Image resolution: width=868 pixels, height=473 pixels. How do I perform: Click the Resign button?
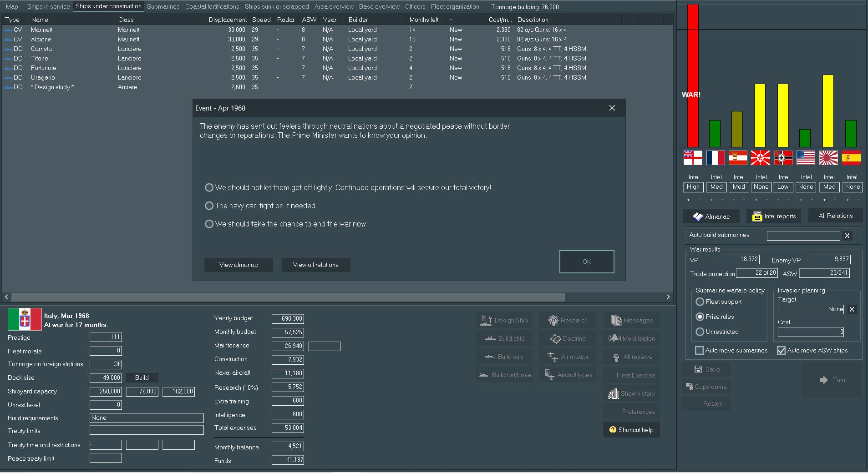(707, 403)
